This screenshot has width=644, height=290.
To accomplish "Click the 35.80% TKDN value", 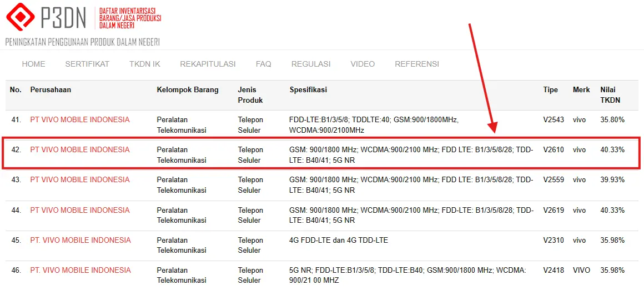I will (x=612, y=120).
